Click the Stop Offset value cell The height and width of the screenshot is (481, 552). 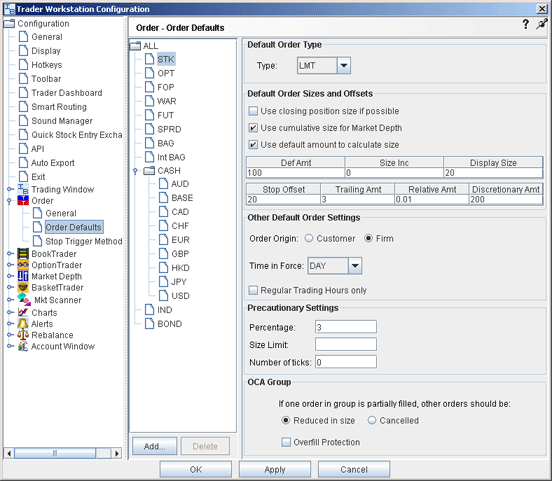[x=283, y=199]
